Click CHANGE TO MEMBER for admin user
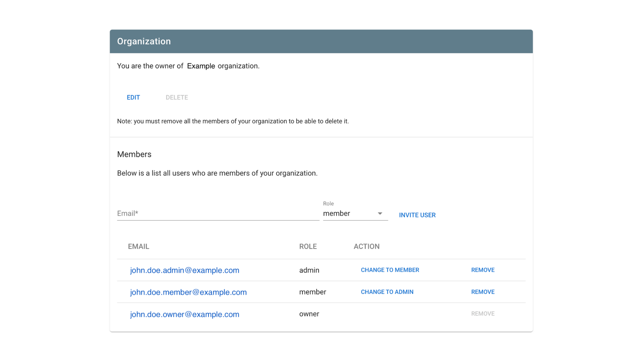The width and height of the screenshot is (644, 362). point(390,269)
